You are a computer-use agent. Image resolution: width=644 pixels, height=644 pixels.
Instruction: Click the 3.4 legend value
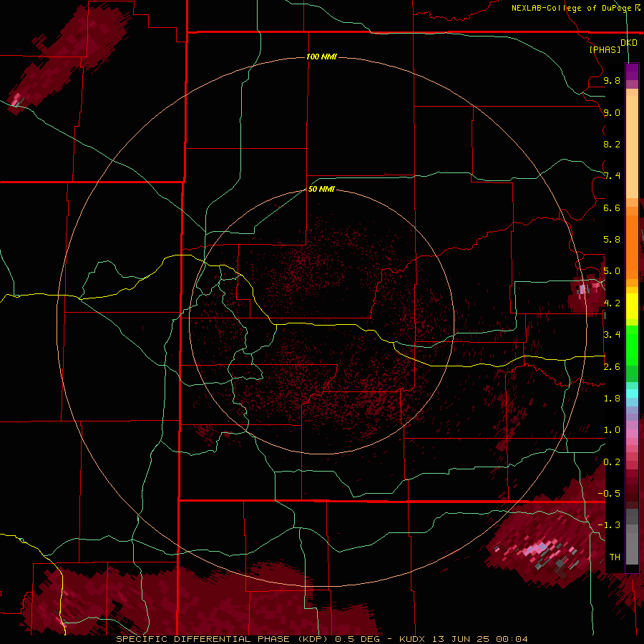coord(612,335)
